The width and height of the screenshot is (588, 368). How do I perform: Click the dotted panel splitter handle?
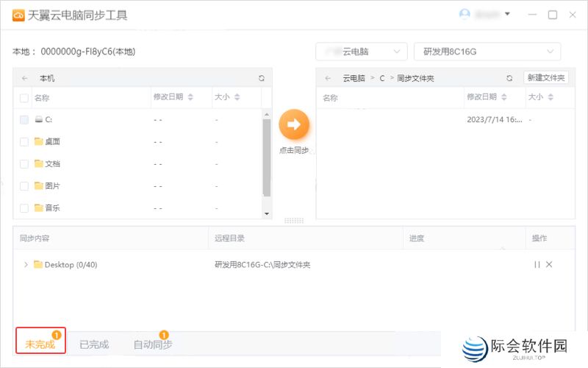click(x=294, y=220)
